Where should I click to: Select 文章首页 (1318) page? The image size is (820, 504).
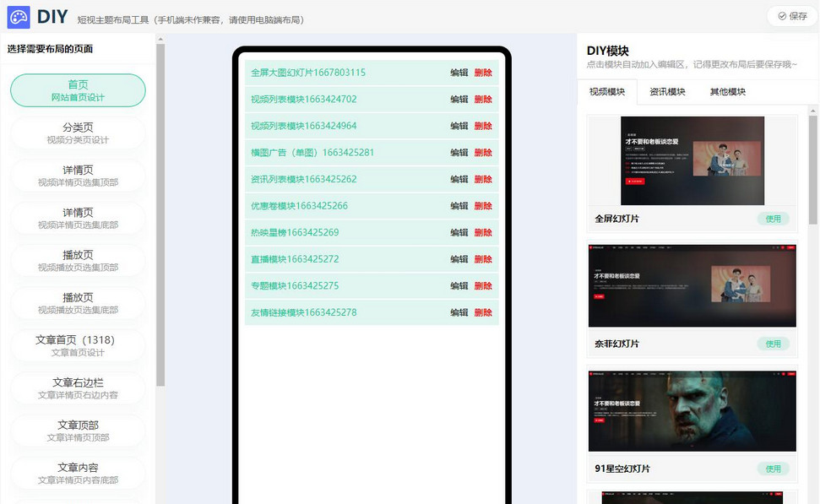78,345
